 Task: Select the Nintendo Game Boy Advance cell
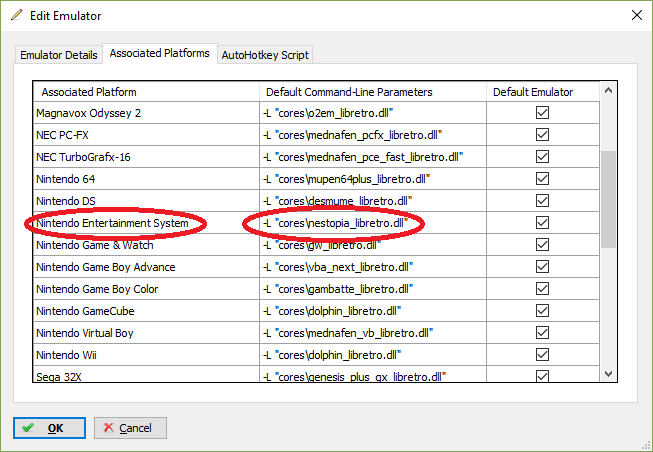146,267
